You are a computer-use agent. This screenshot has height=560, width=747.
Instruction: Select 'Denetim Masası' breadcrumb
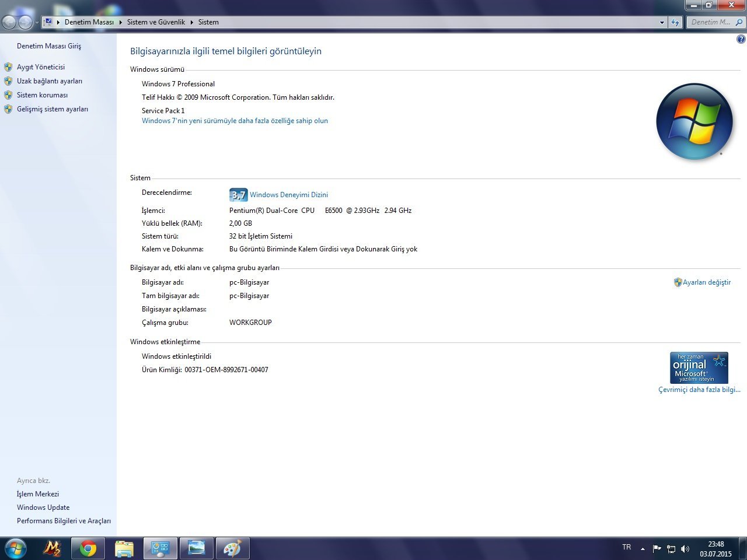[x=89, y=22]
